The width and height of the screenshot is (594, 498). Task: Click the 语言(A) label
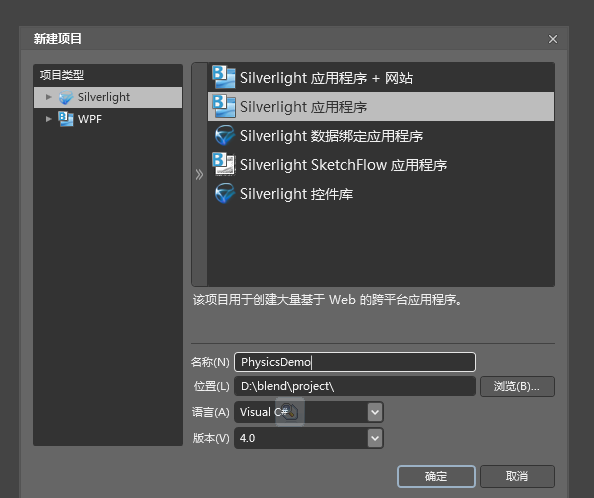pyautogui.click(x=211, y=412)
